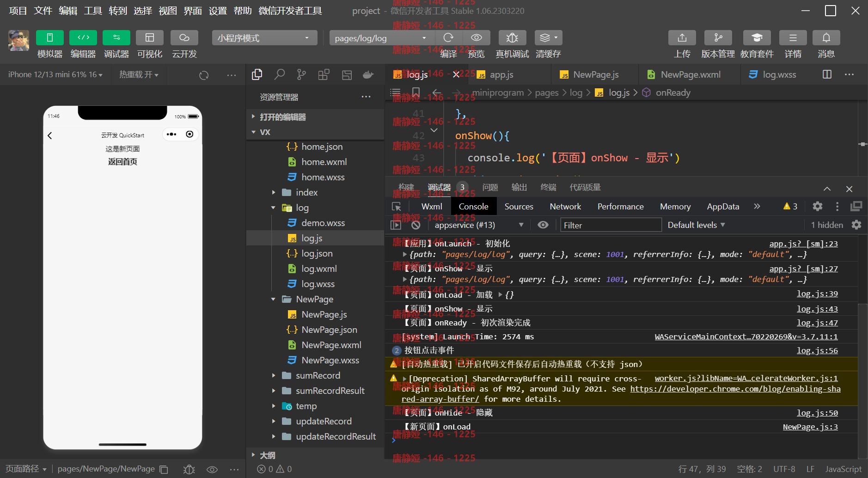
Task: Open version management
Action: click(718, 38)
